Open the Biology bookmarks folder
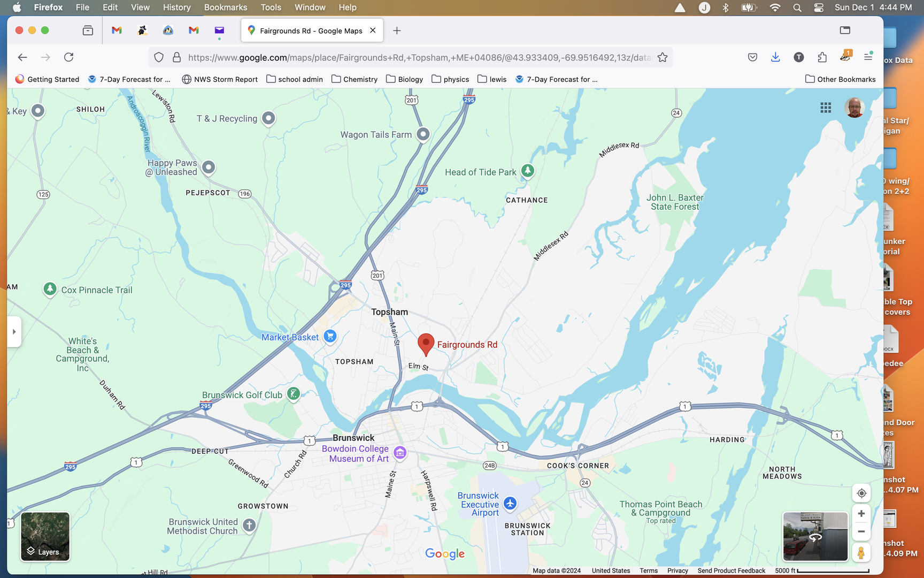 [405, 79]
